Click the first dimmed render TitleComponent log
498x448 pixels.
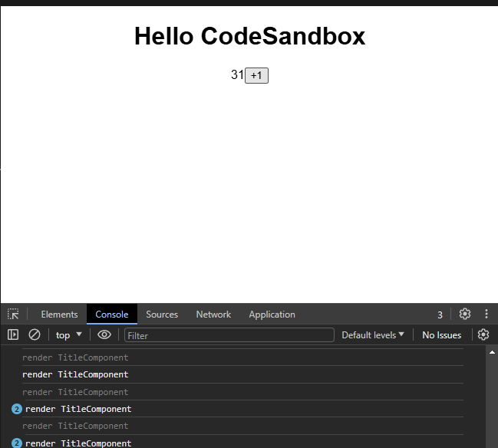[x=75, y=357]
